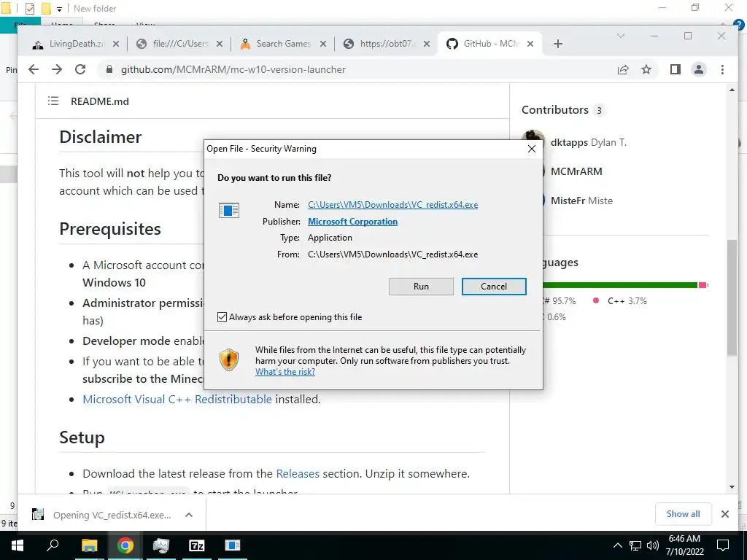Open volume tray icon

pyautogui.click(x=652, y=545)
